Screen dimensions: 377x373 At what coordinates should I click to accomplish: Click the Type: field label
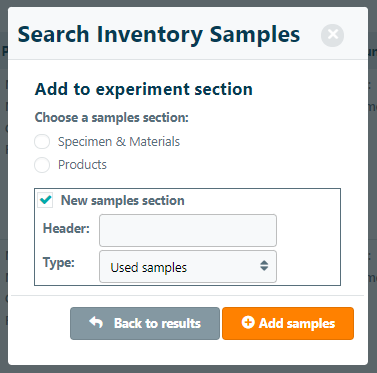tap(59, 263)
